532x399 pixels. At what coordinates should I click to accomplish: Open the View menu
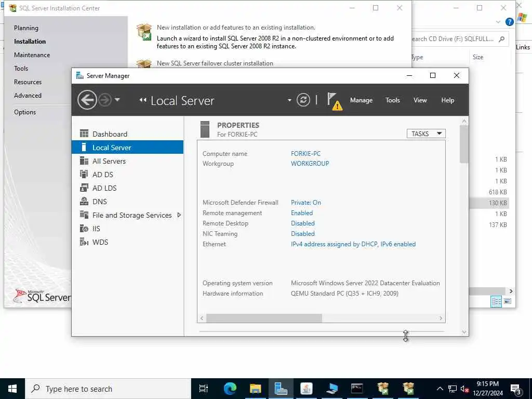point(420,100)
